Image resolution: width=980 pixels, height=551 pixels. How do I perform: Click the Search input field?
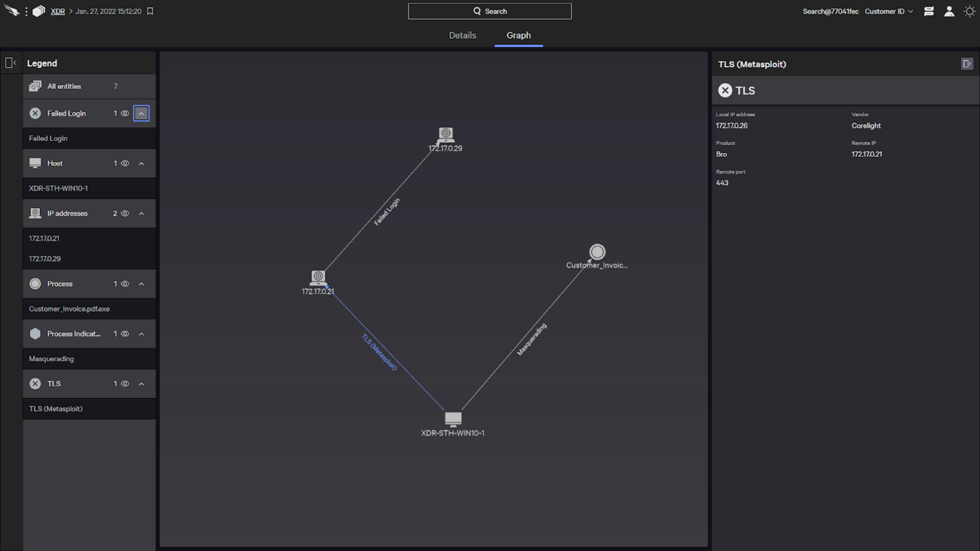point(490,11)
